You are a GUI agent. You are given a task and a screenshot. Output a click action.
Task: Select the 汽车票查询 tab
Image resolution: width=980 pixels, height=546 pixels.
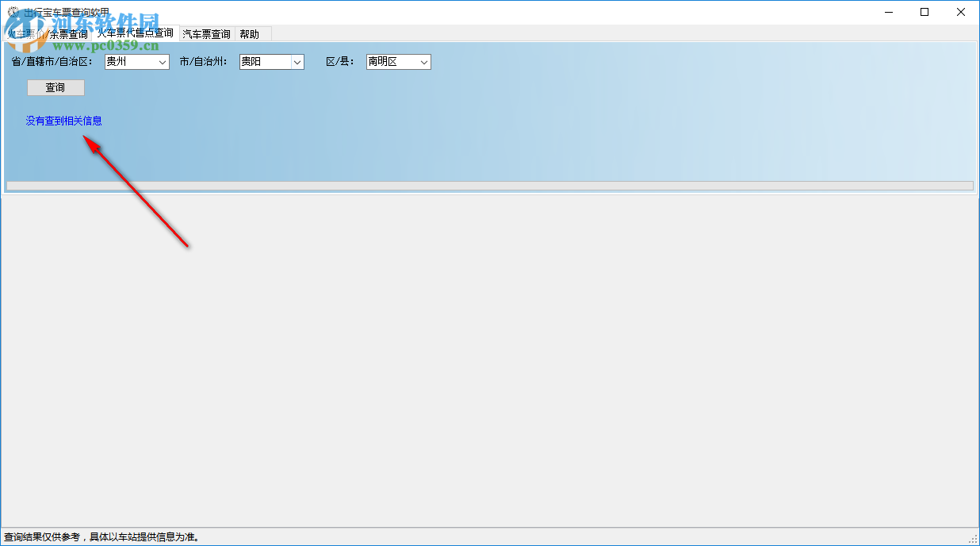pos(205,33)
